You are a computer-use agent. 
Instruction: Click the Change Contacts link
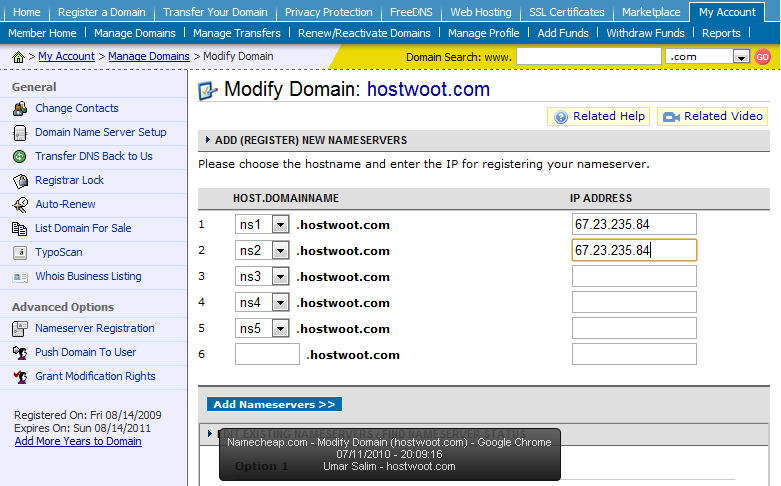click(77, 108)
